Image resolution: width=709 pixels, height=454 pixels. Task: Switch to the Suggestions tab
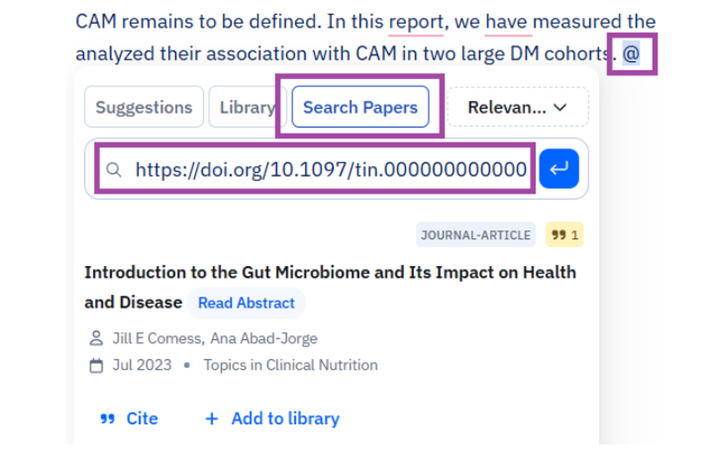pos(143,107)
